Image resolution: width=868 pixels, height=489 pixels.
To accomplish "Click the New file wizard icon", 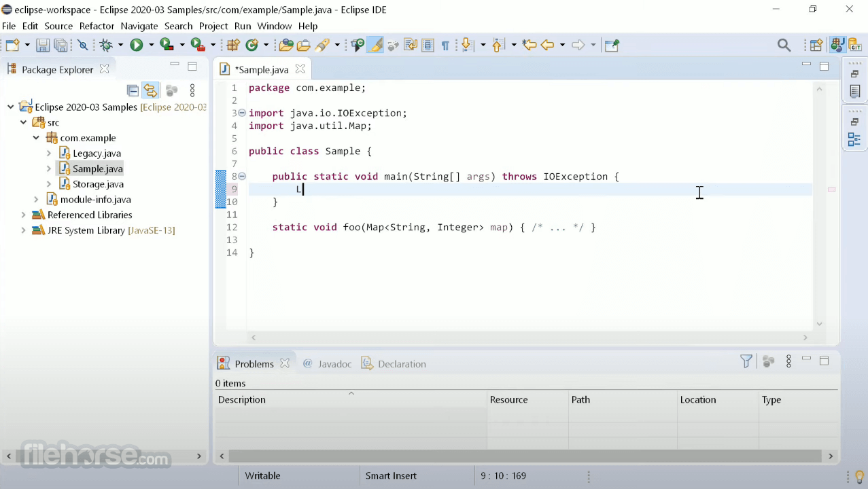I will tap(12, 46).
